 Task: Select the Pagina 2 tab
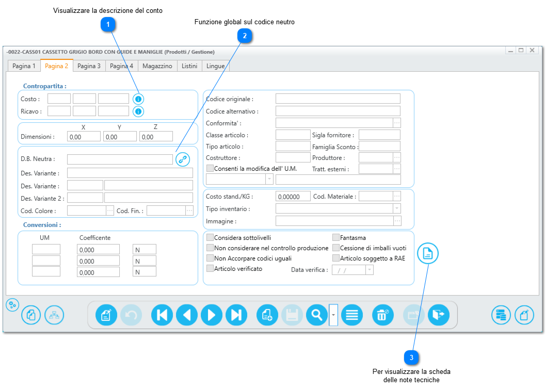click(x=57, y=66)
